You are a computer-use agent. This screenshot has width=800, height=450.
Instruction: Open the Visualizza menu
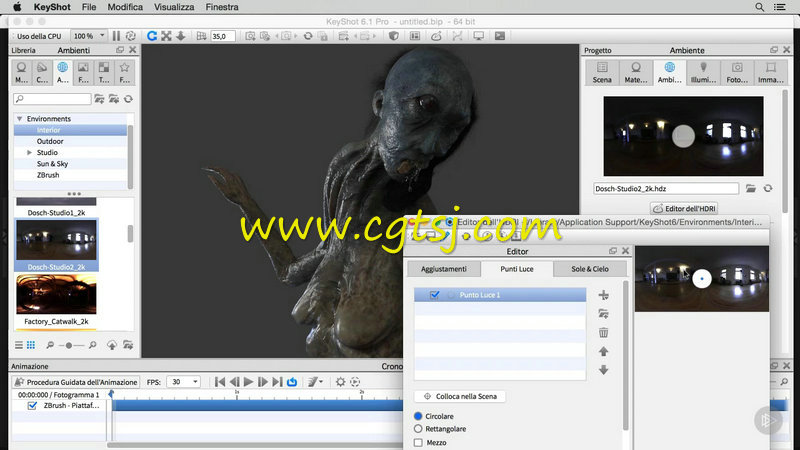174,7
